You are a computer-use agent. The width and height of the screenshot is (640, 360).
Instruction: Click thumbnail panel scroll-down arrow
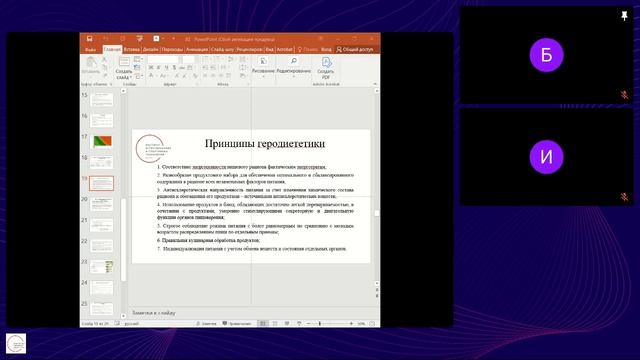(x=123, y=316)
